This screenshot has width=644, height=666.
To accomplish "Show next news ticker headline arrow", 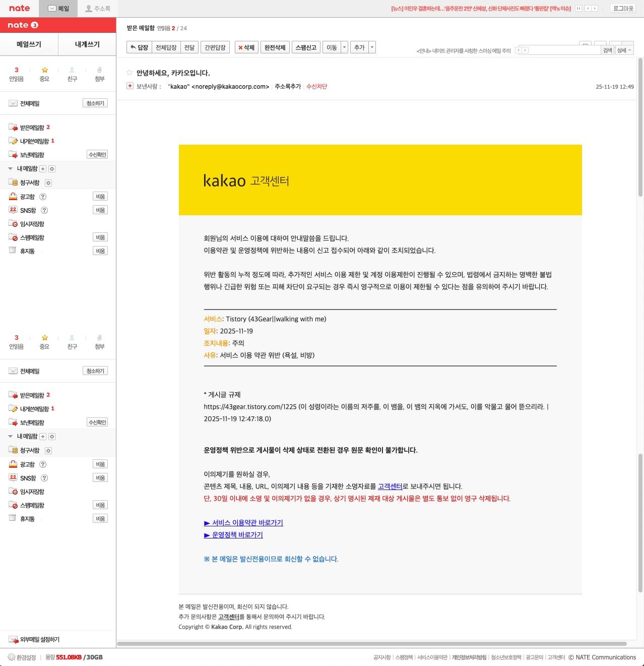I will (595, 9).
